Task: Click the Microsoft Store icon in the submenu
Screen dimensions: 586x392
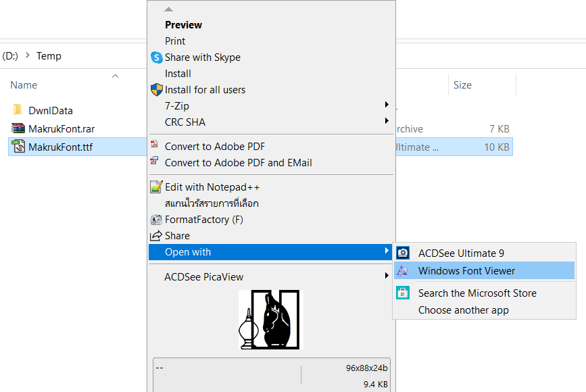Action: coord(404,293)
